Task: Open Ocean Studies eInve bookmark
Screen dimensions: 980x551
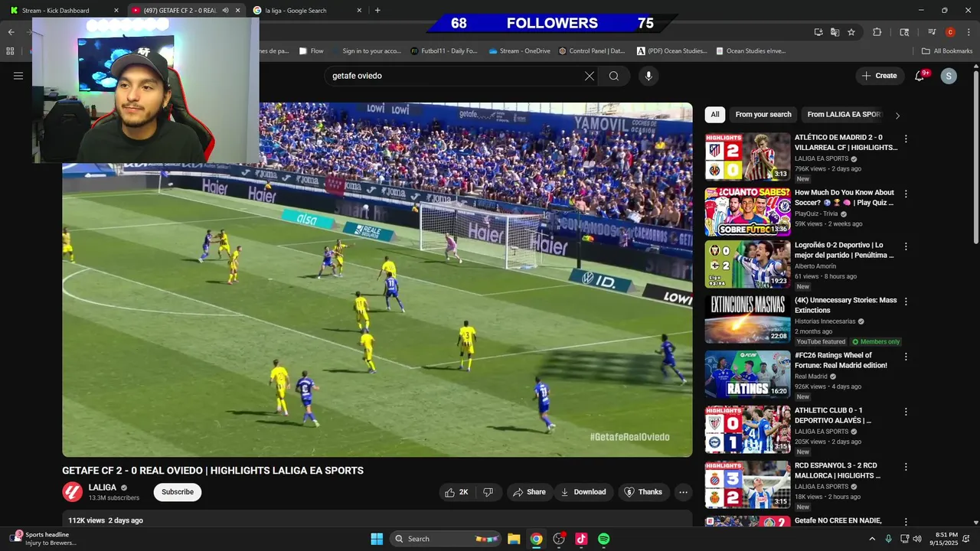Action: pyautogui.click(x=751, y=51)
